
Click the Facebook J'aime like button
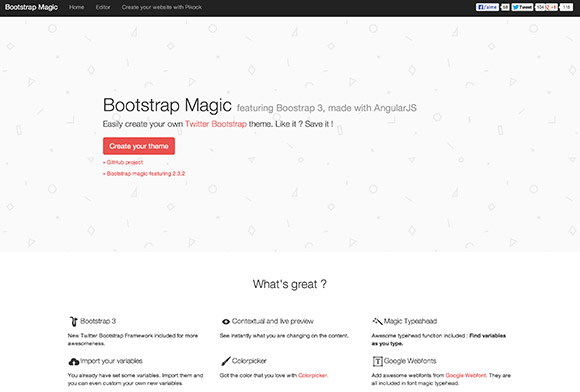[x=487, y=7]
